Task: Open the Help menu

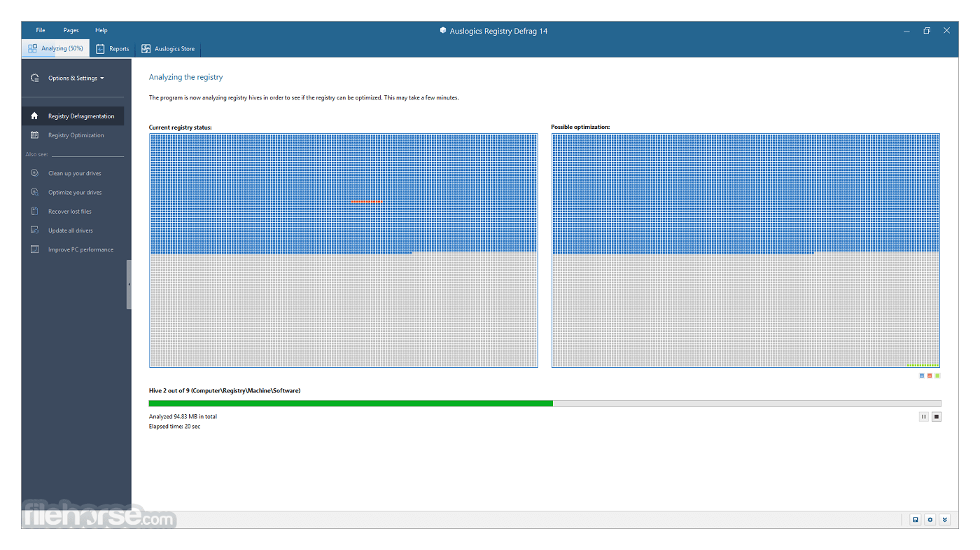Action: point(101,30)
